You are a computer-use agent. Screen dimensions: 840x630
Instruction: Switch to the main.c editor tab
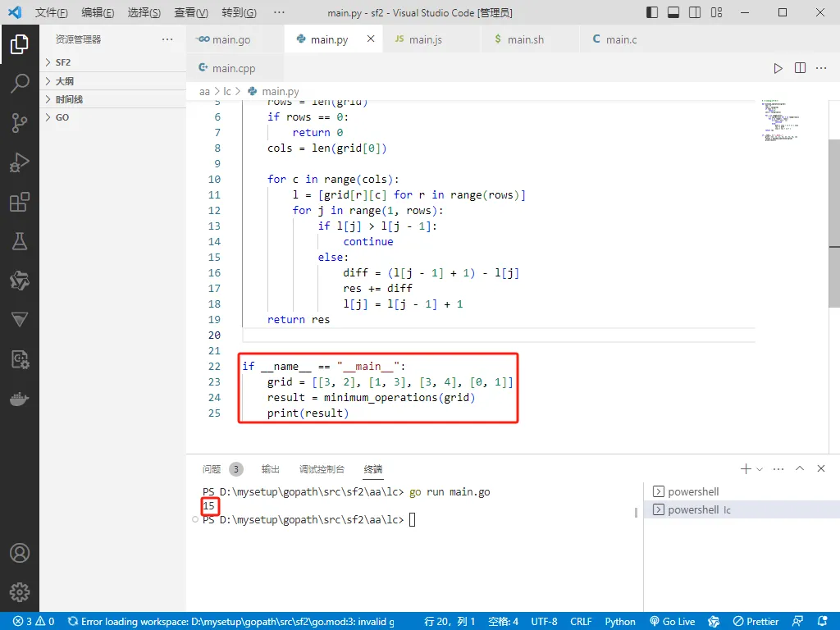[x=629, y=39]
